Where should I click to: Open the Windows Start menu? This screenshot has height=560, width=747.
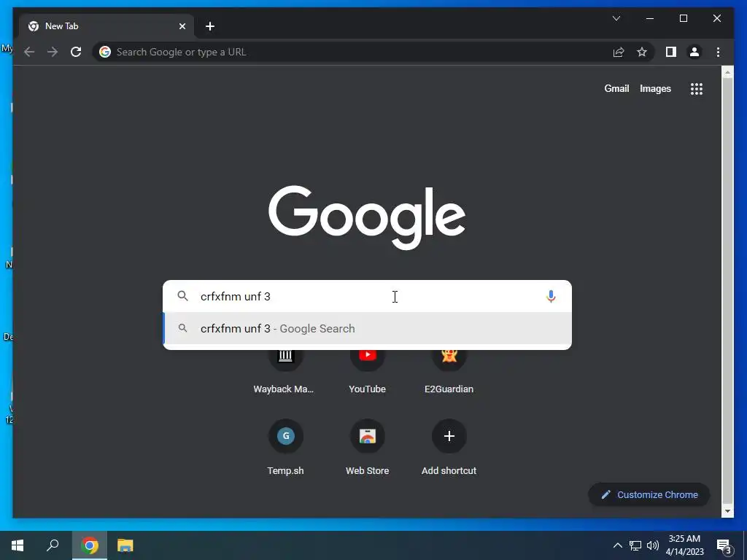pos(18,545)
